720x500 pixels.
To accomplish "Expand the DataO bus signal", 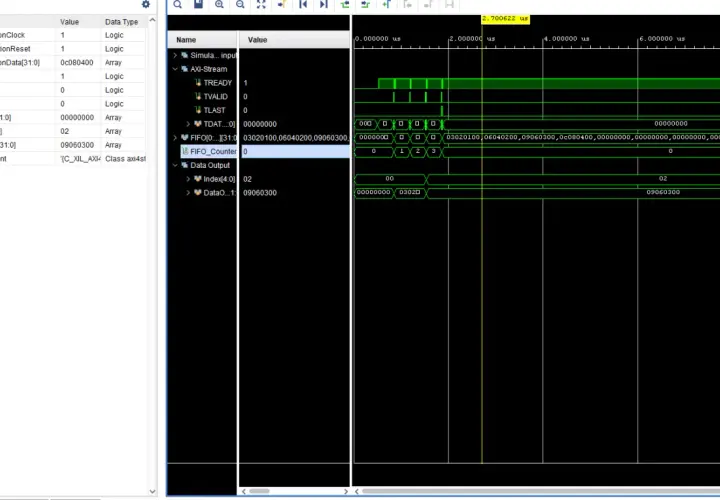I will click(188, 193).
